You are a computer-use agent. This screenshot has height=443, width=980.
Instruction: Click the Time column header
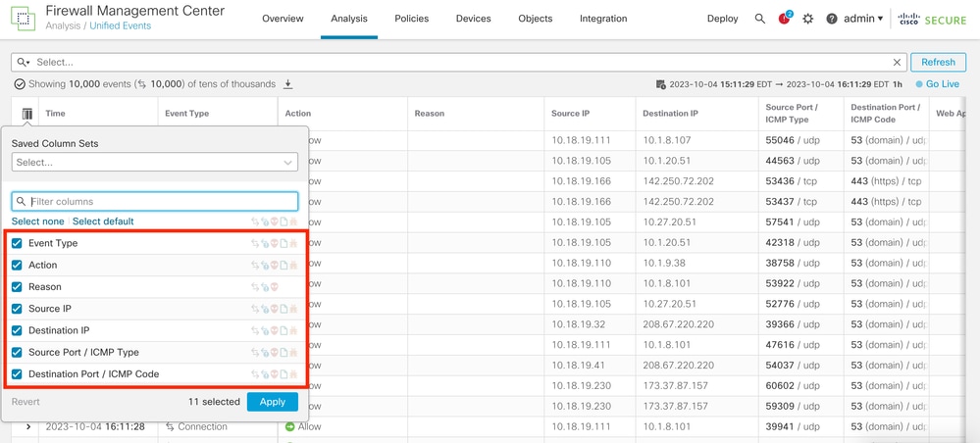coord(55,114)
